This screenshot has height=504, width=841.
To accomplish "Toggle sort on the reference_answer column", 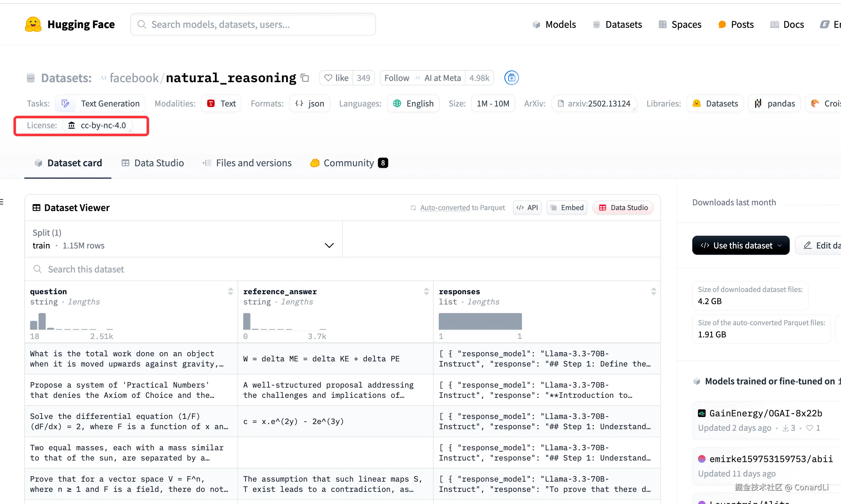I will [426, 291].
